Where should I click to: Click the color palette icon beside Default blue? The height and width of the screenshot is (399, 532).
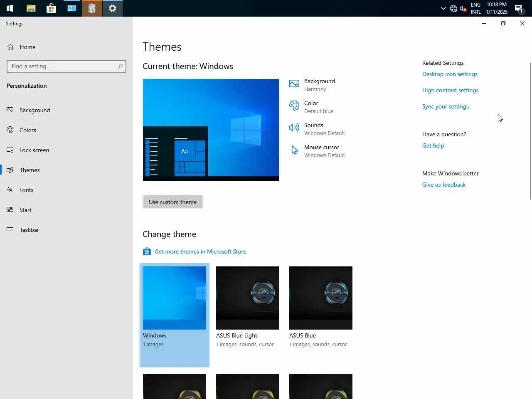294,106
